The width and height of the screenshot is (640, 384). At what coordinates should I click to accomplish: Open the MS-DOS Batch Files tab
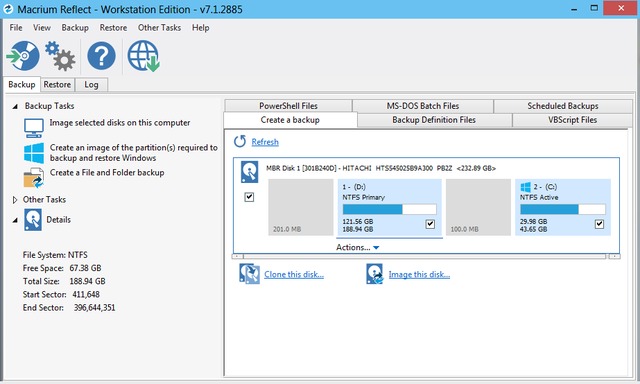click(x=423, y=106)
